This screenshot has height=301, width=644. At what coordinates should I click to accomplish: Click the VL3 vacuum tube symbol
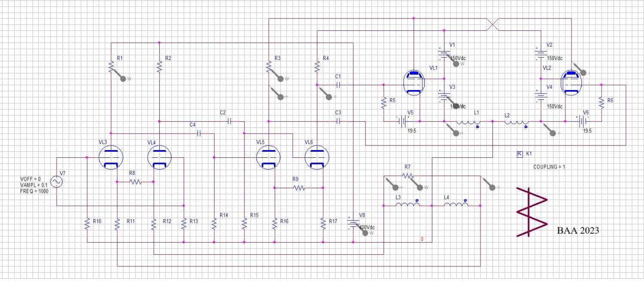click(x=111, y=158)
